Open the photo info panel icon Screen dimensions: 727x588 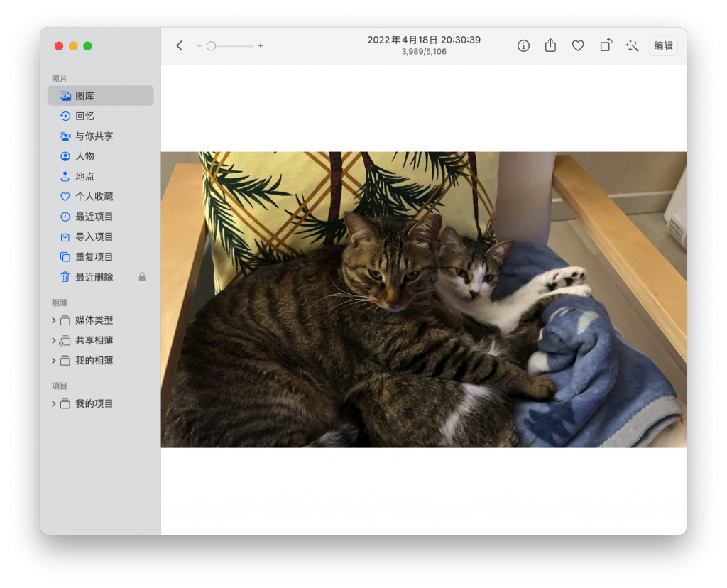523,45
